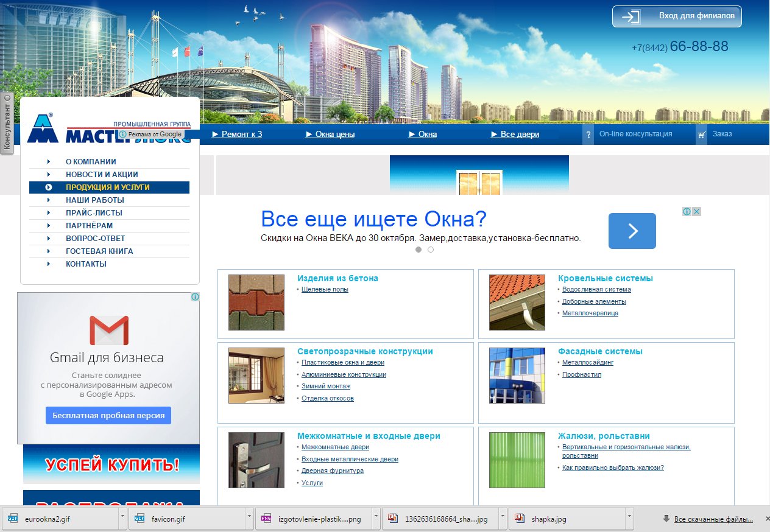Open the shapka.jpg downloaded file
The width and height of the screenshot is (770, 532).
(567, 519)
